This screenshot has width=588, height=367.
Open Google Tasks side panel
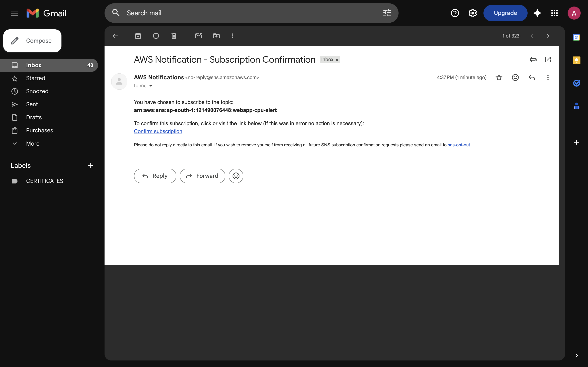[x=577, y=83]
